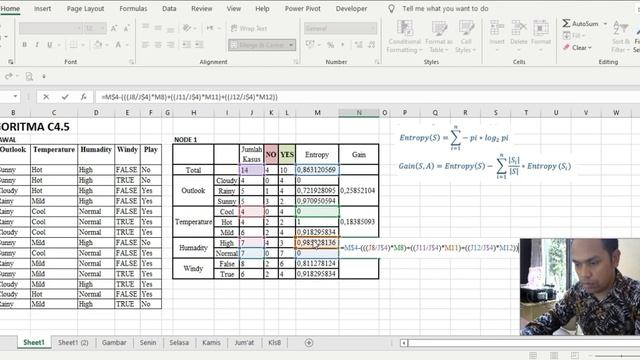640x360 pixels.
Task: Click the AutoSum sigma icon
Action: tap(566, 24)
